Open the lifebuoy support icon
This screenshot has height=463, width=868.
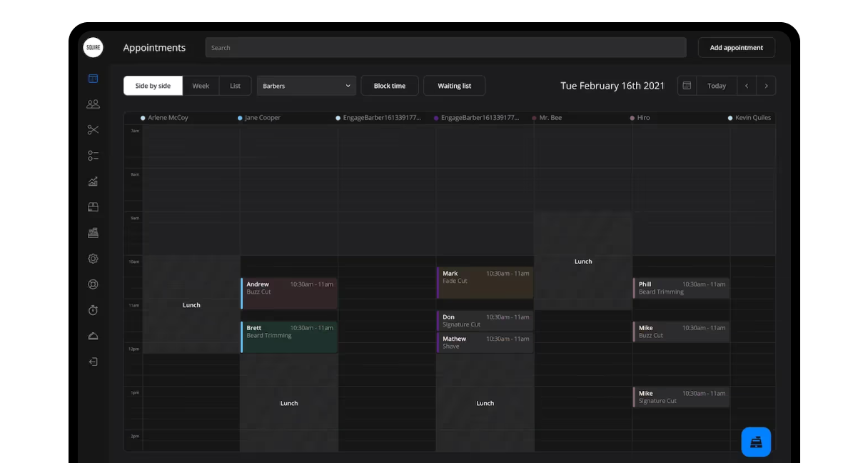click(x=93, y=284)
